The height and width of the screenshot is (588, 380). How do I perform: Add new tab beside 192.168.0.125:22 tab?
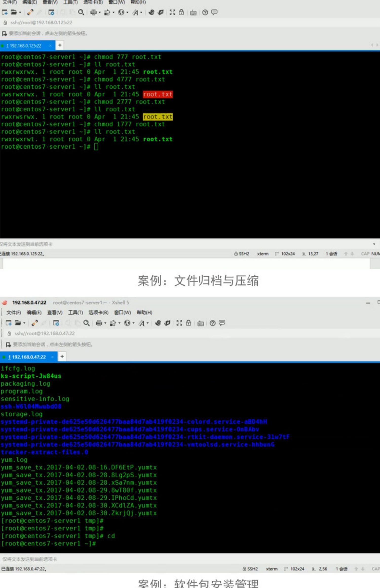60,45
